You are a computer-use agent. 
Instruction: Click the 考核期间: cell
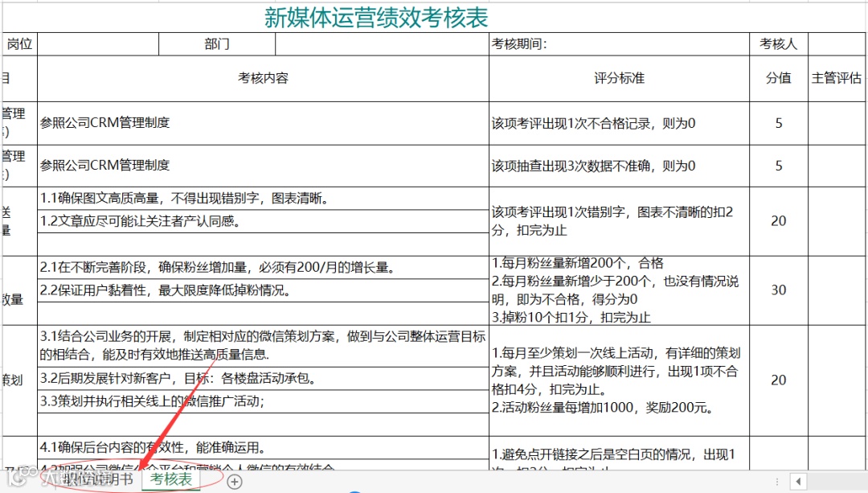tap(619, 44)
